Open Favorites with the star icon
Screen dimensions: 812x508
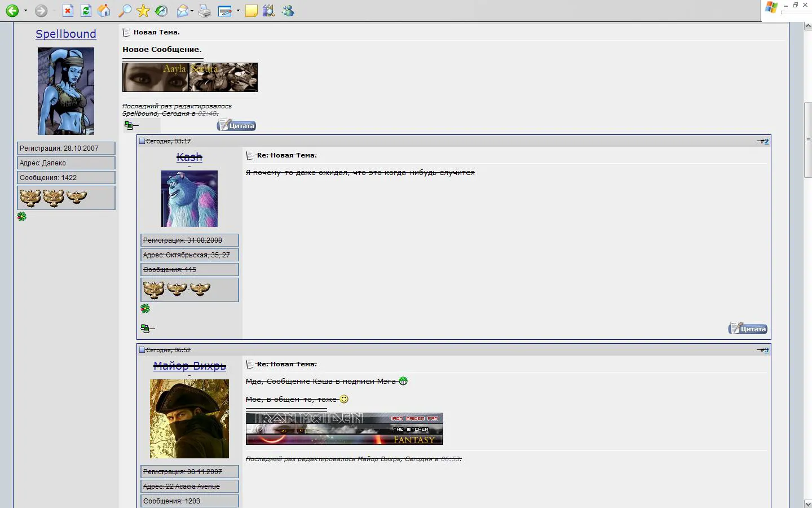coord(143,11)
